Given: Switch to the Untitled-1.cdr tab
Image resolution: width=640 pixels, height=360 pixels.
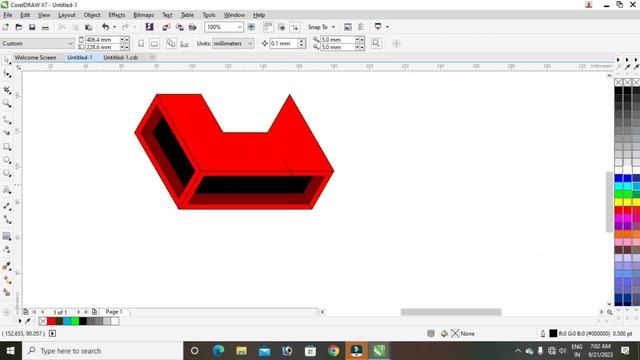Looking at the screenshot, I should click(120, 58).
